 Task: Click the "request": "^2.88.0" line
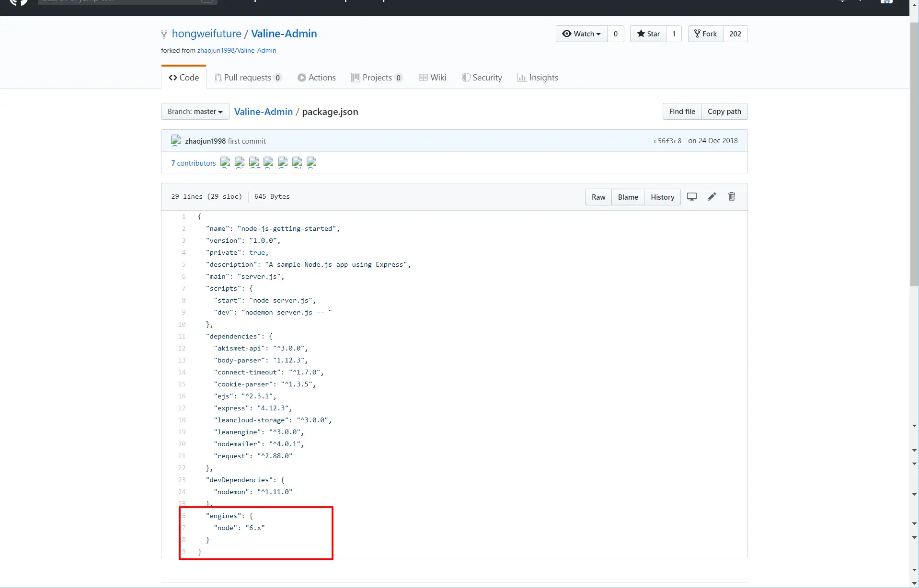(x=253, y=456)
